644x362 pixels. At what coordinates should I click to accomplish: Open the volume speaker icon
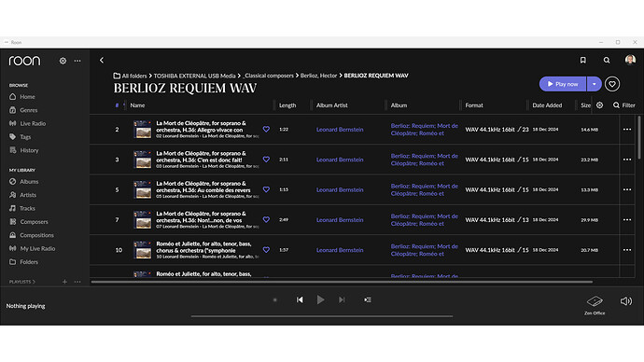(626, 301)
